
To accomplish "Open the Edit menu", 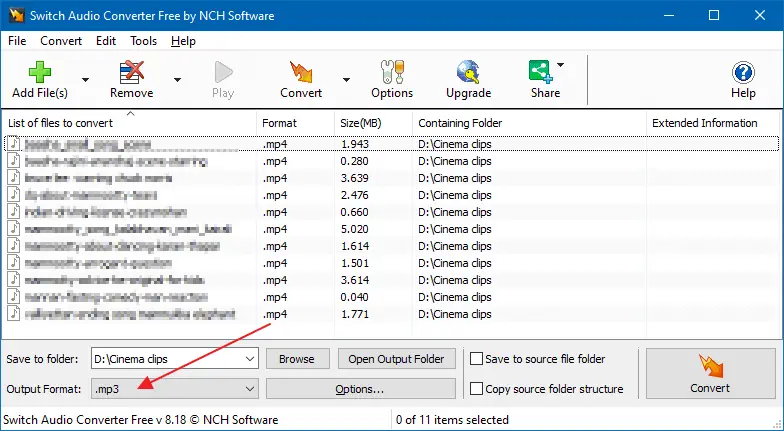I will (106, 41).
